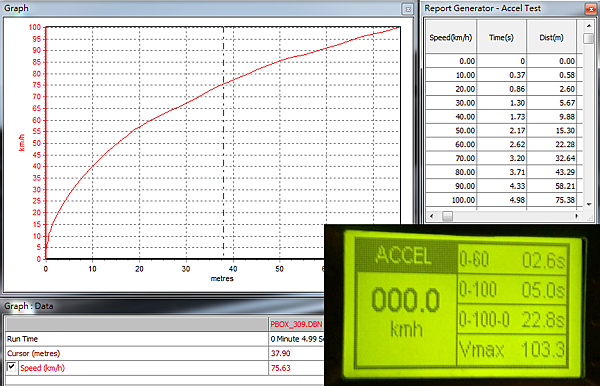600x386 pixels.
Task: Select the 20.00 speed cell
Action: coord(451,89)
